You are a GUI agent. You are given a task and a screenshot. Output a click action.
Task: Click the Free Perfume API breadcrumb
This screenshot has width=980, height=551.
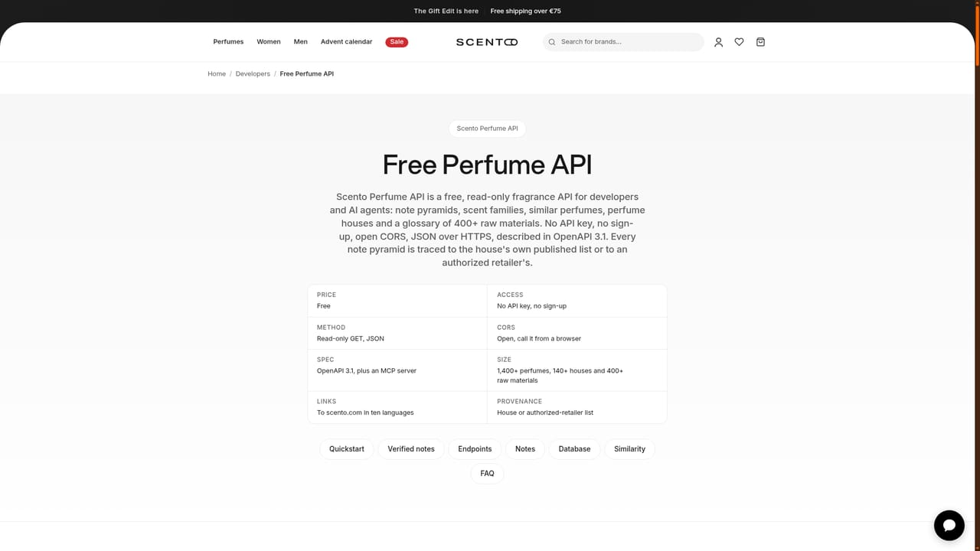coord(307,74)
